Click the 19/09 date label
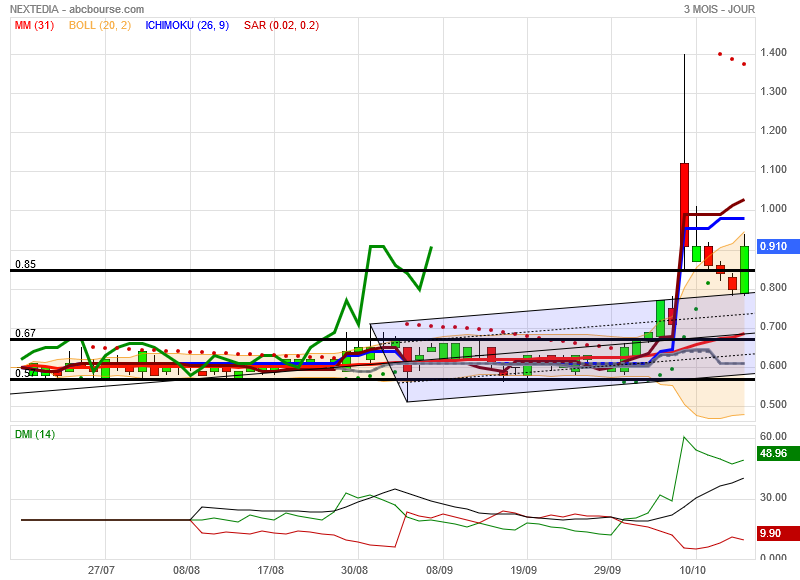The image size is (800, 580). coord(523,570)
